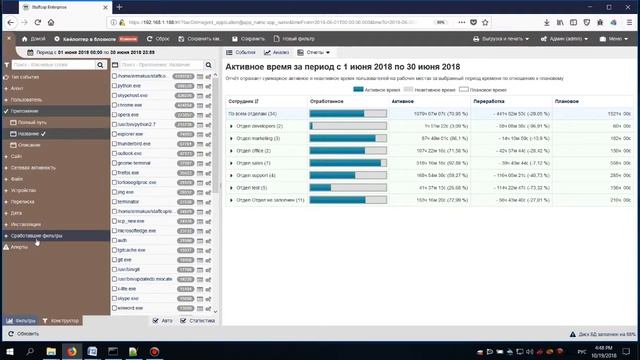
Task: Click the link icon in opera.exe row
Action: tap(208, 115)
